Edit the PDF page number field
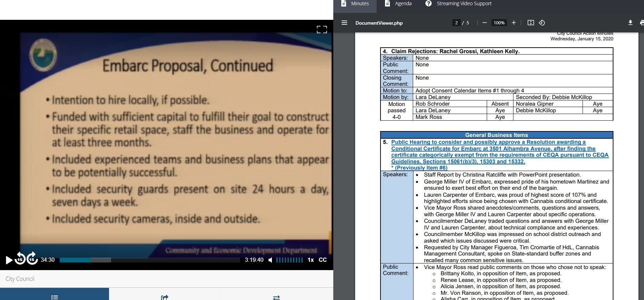This screenshot has width=644, height=300. 457,23
